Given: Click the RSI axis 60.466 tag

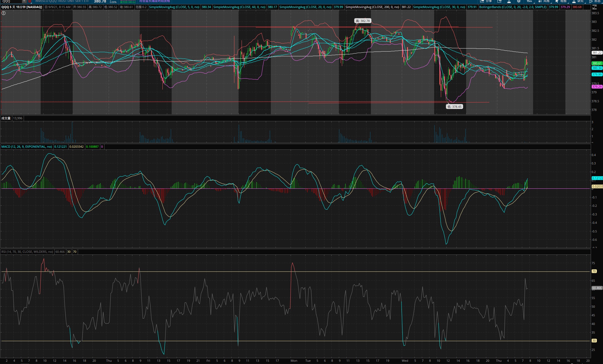Looking at the screenshot, I should click(x=597, y=288).
